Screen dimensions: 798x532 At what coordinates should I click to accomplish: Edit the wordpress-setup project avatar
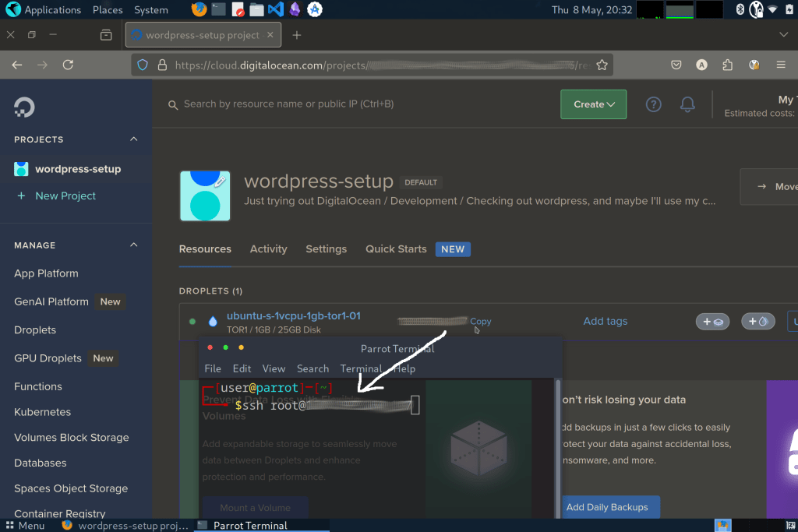point(205,196)
